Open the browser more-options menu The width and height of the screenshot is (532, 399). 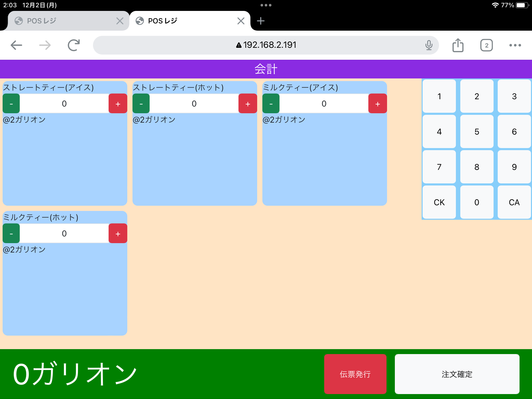(515, 45)
